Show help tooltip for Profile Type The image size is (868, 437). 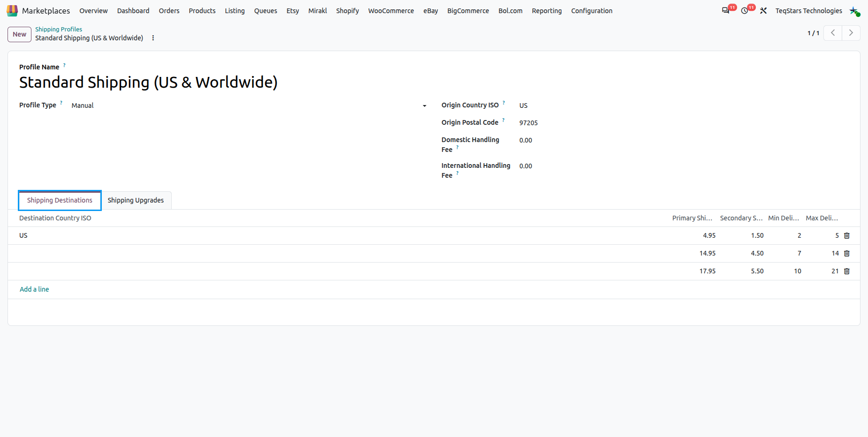(61, 103)
